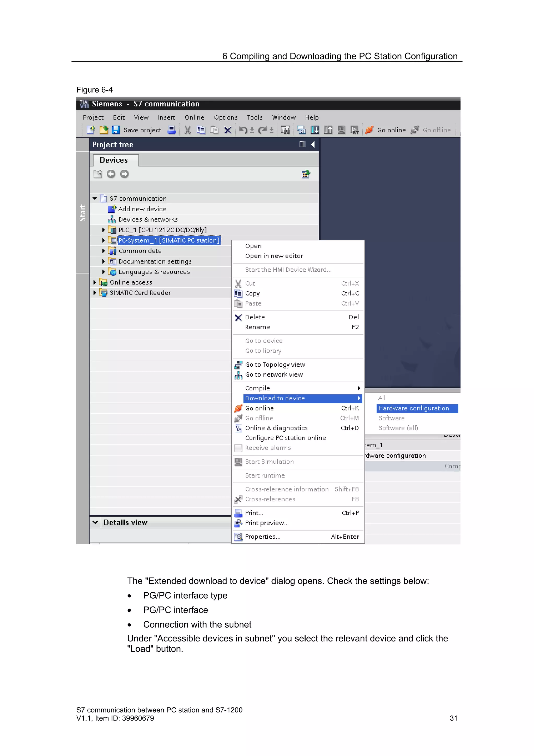Image resolution: width=534 pixels, height=756 pixels.
Task: Click the Paste toolbar icon
Action: coord(214,130)
